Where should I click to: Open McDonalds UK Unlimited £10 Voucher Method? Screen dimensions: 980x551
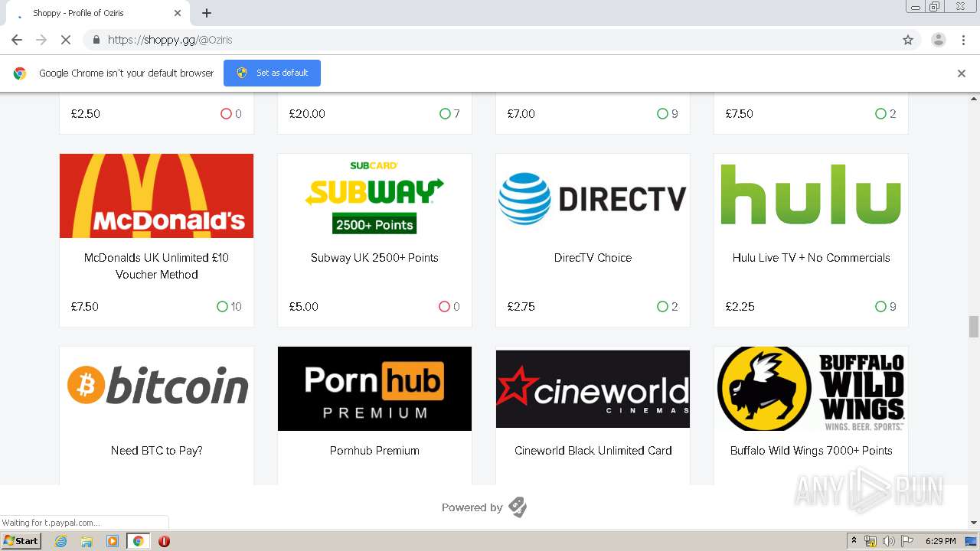tap(156, 266)
